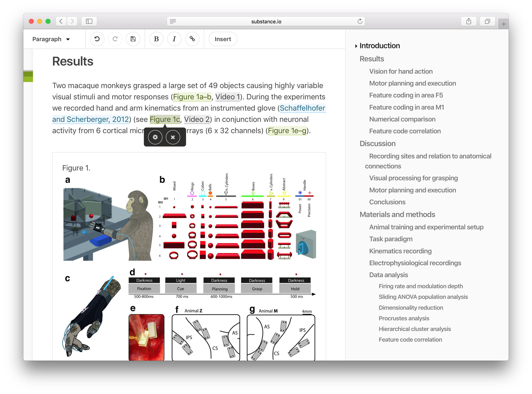532x394 pixels.
Task: Open the reference settings gear icon
Action: (x=155, y=137)
